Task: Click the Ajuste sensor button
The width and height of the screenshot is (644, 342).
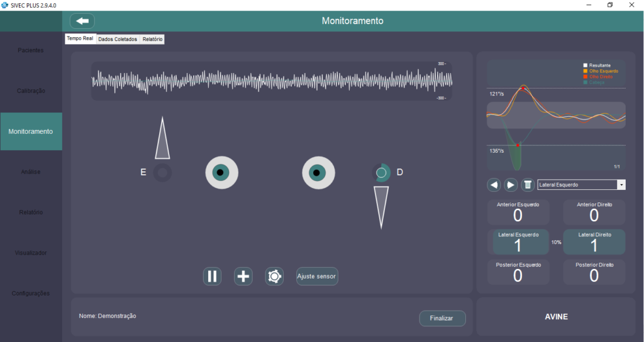Action: 317,276
